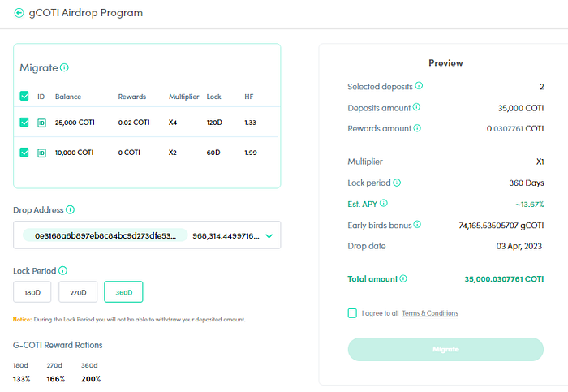This screenshot has height=392, width=568.
Task: Open info icon beside Selected deposits
Action: point(419,85)
